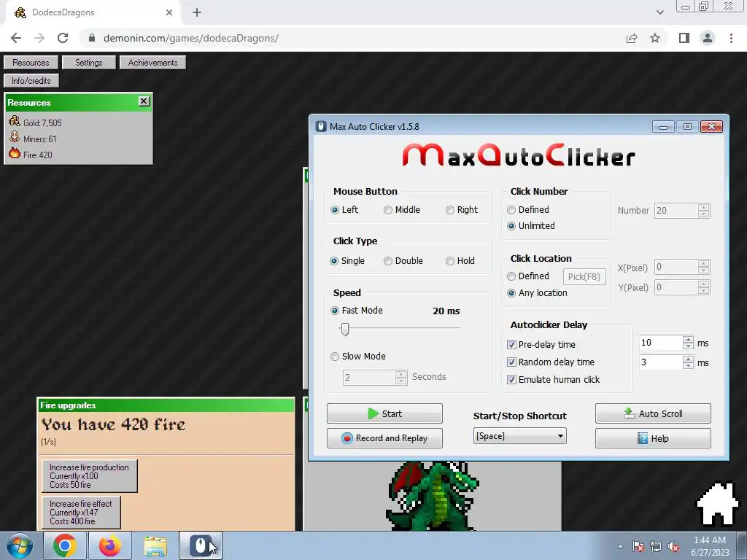Click the browser address bar URL

pyautogui.click(x=190, y=38)
